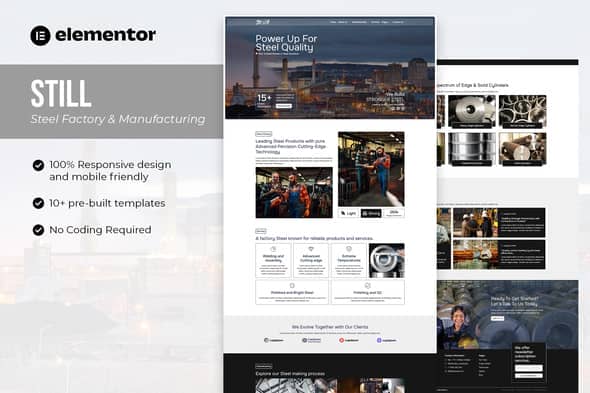Select the Extreme Temperatures card icon
Viewport: 590px width, 393px height.
click(x=349, y=249)
